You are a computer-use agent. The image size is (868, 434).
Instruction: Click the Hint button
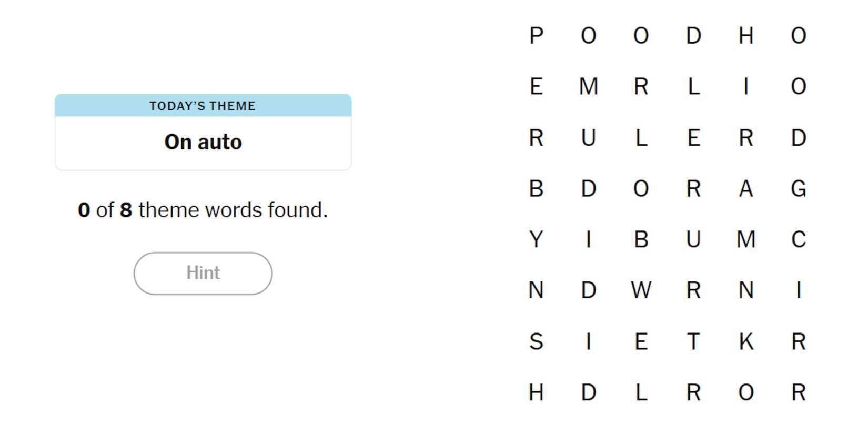pyautogui.click(x=203, y=273)
